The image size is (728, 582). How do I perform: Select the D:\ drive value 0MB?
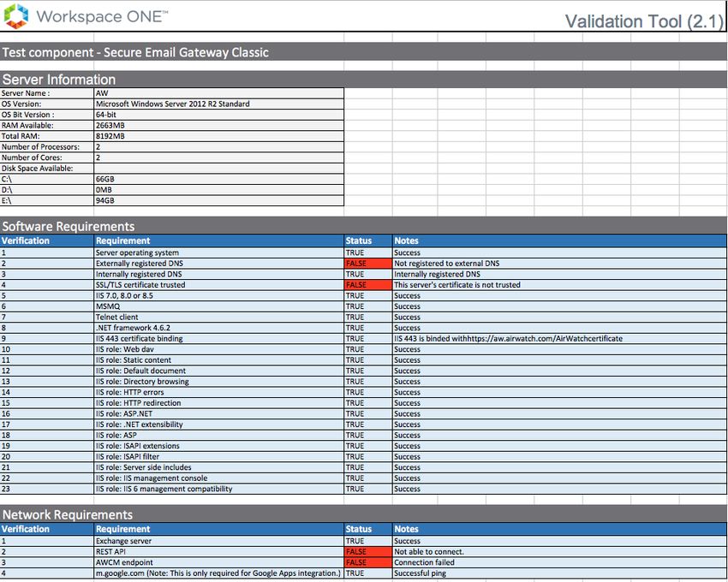(x=218, y=190)
